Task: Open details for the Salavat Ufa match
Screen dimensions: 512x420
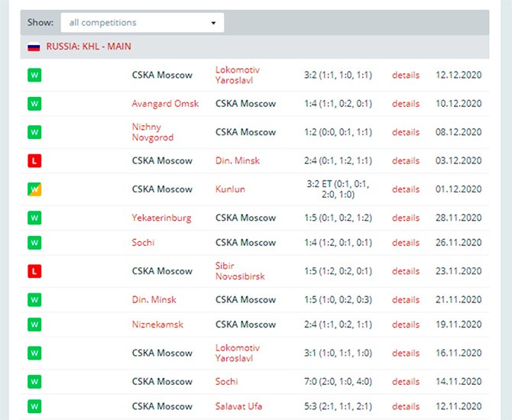Action: point(406,406)
